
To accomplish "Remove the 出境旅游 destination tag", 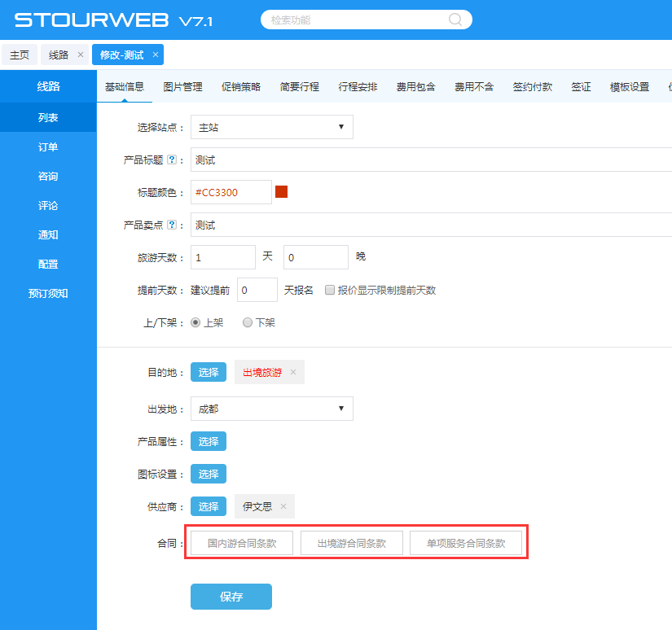I will pyautogui.click(x=293, y=373).
